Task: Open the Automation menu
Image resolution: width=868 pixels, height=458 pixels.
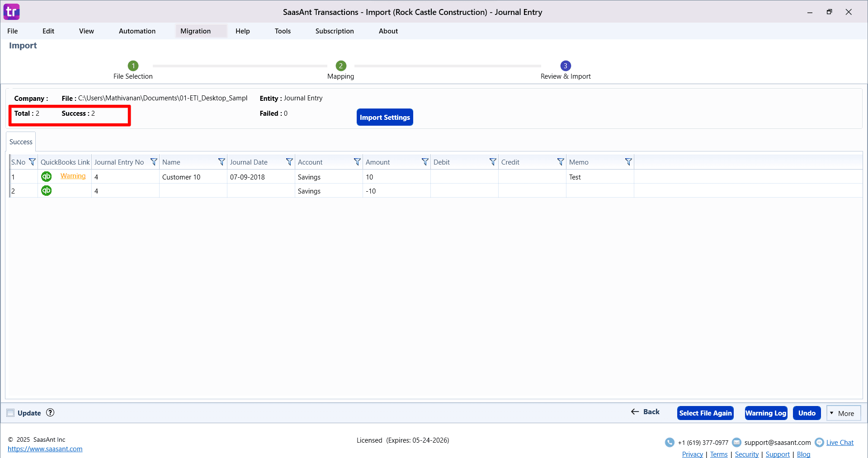Action: (137, 31)
